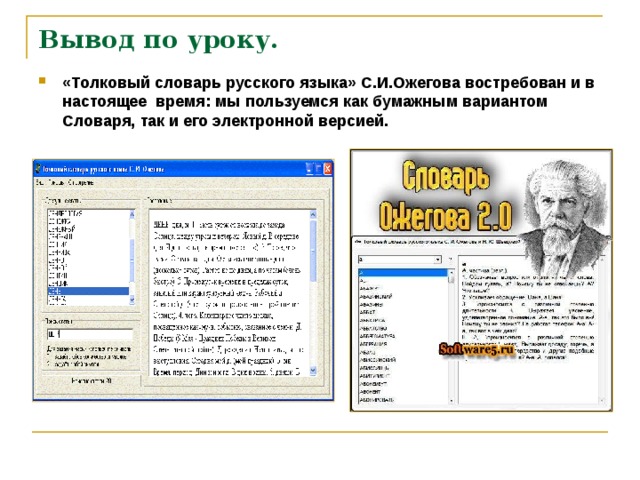This screenshot has width=640, height=480.
Task: Click the app icon in left dictionary window's title bar
Action: click(38, 169)
